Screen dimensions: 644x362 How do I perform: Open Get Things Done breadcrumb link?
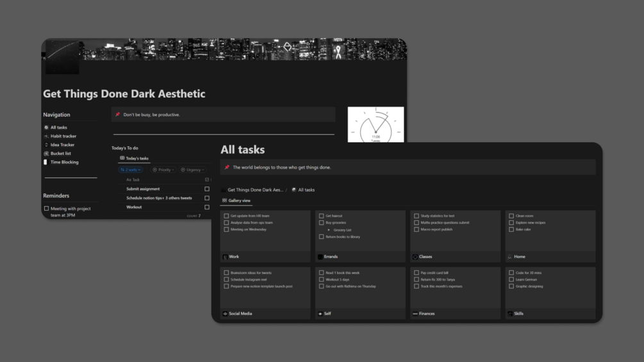pyautogui.click(x=254, y=190)
